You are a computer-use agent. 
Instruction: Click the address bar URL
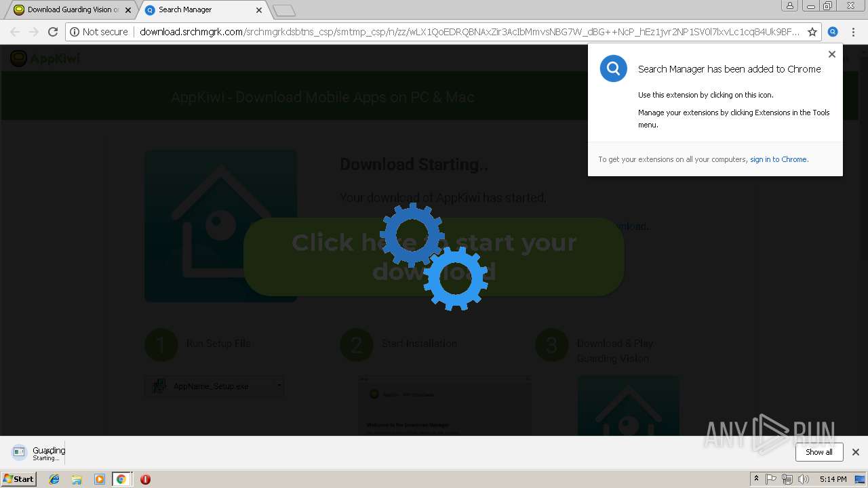[x=469, y=32]
